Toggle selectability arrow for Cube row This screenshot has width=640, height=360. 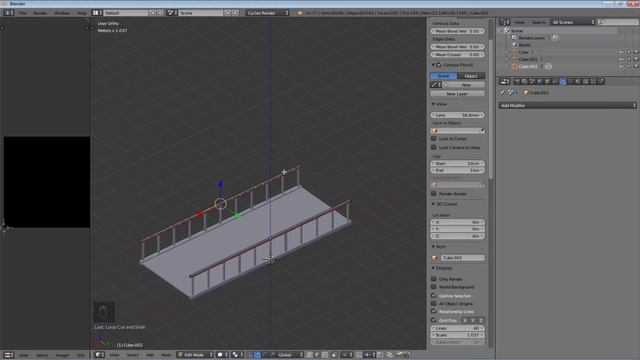[x=629, y=52]
